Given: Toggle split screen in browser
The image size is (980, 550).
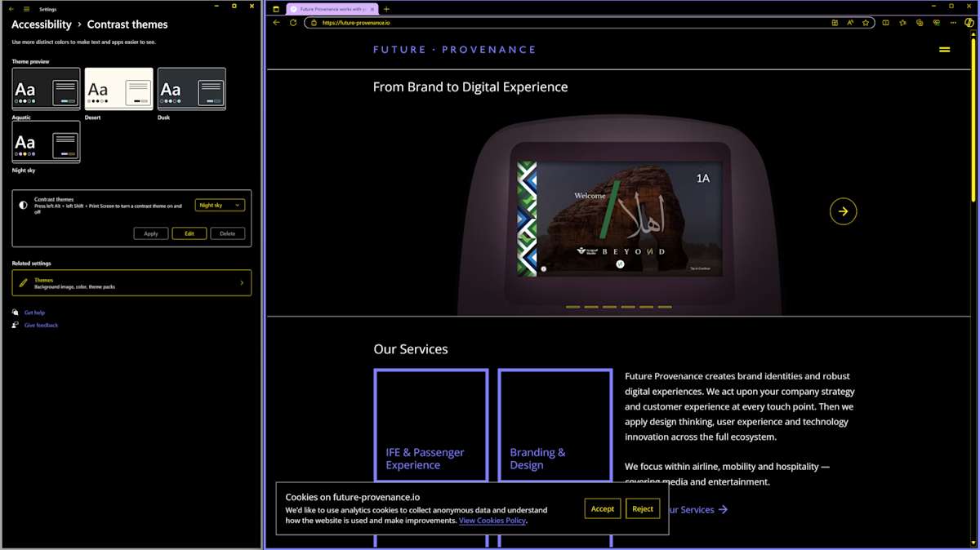Looking at the screenshot, I should (x=886, y=23).
